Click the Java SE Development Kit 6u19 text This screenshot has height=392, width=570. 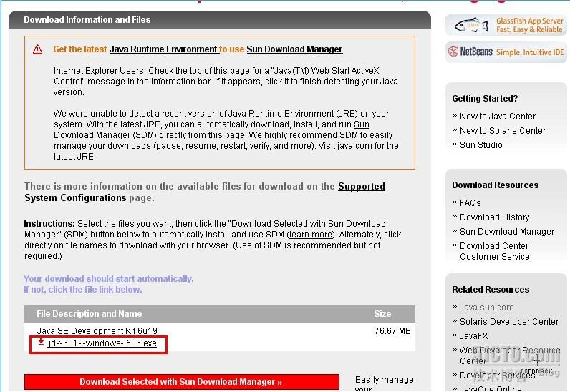[x=97, y=331]
